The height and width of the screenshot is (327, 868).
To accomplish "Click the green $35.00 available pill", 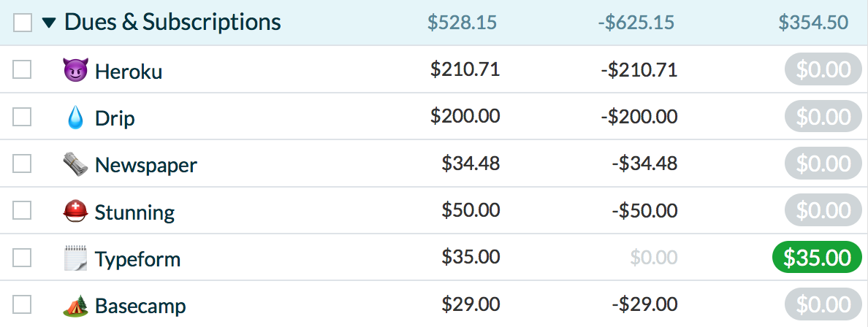I will 817,258.
